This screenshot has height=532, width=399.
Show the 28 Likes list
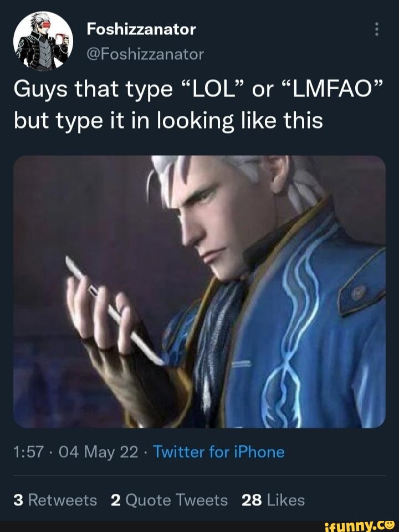(274, 500)
